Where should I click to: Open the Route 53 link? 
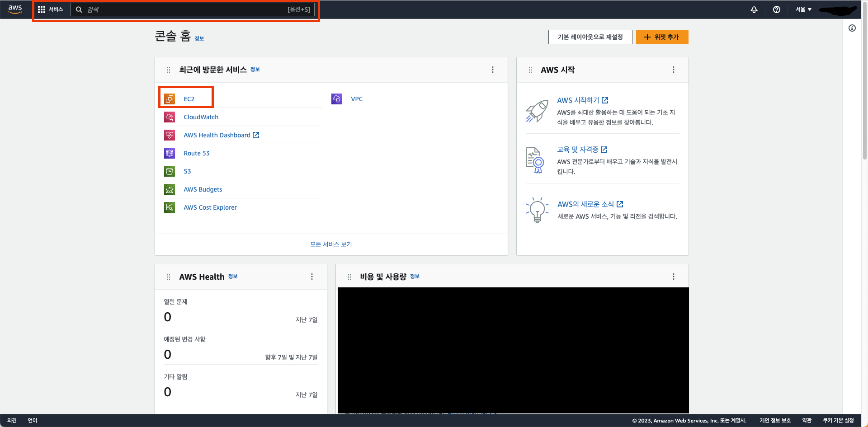tap(197, 153)
